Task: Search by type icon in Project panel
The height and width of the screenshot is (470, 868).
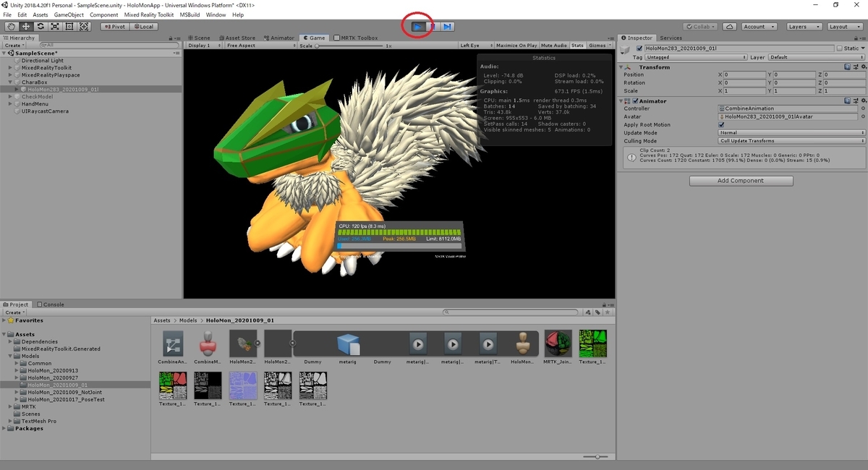Action: [588, 312]
